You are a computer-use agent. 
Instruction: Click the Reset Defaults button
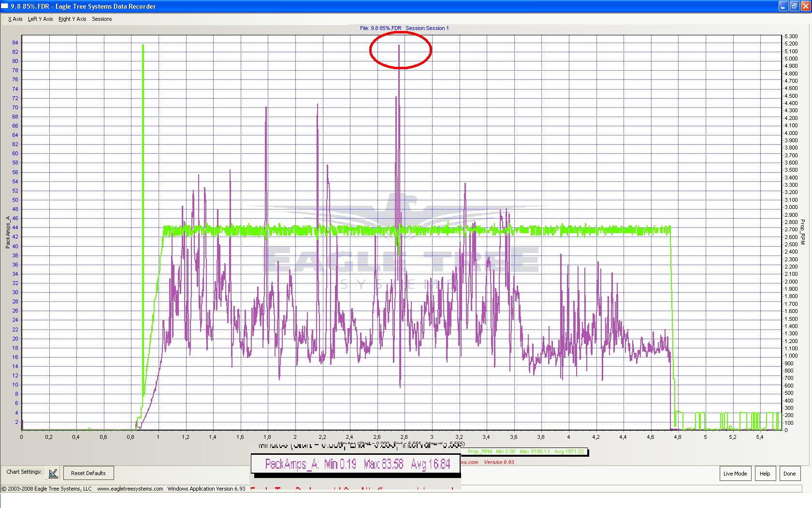(x=88, y=473)
